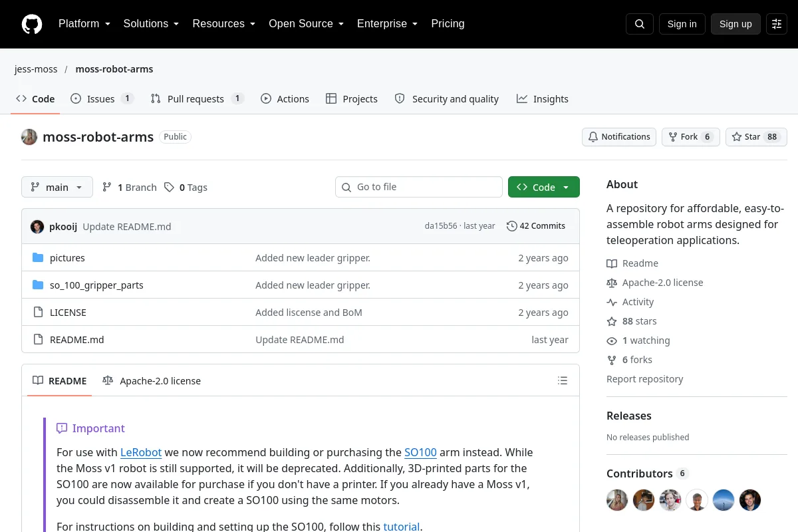
Task: Click the jess-moss owner avatar
Action: click(x=29, y=137)
